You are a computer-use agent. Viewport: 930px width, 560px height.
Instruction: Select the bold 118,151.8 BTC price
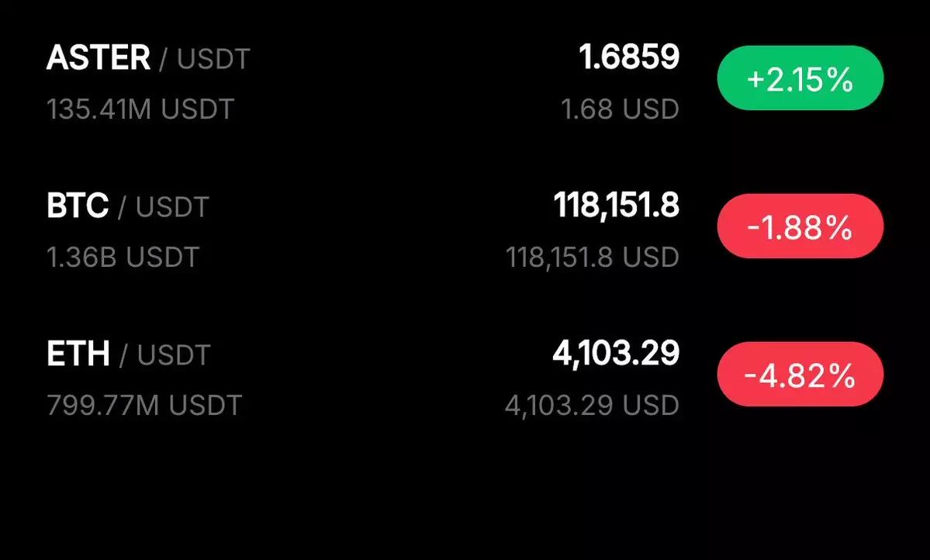coord(616,206)
